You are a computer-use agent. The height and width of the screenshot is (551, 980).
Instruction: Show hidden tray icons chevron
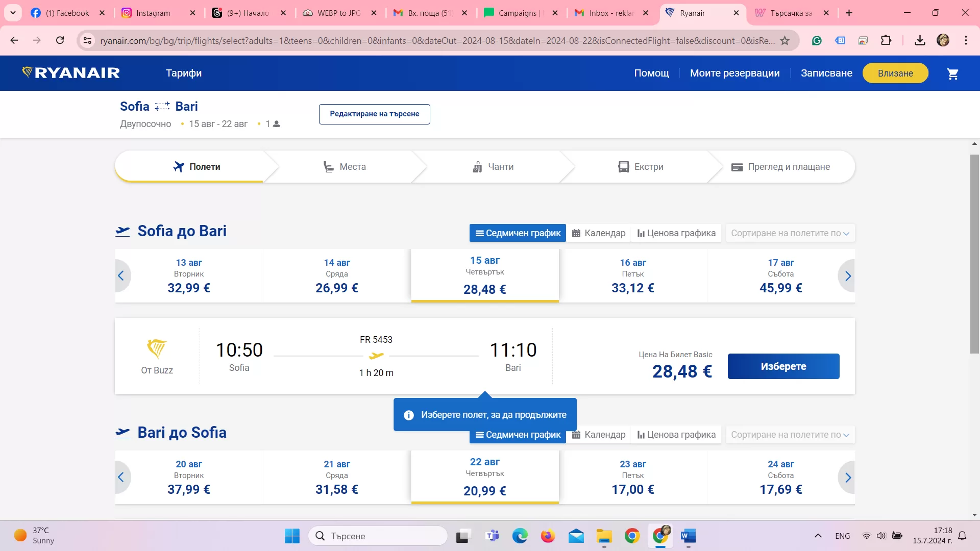click(818, 536)
